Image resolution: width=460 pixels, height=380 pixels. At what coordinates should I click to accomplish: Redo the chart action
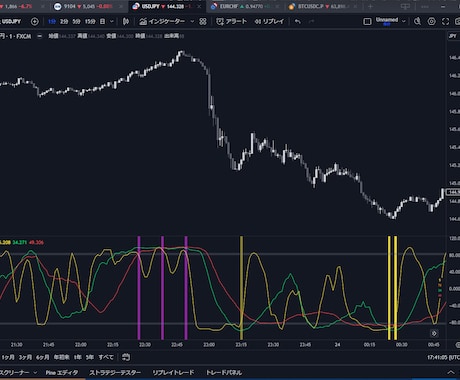pos(311,22)
